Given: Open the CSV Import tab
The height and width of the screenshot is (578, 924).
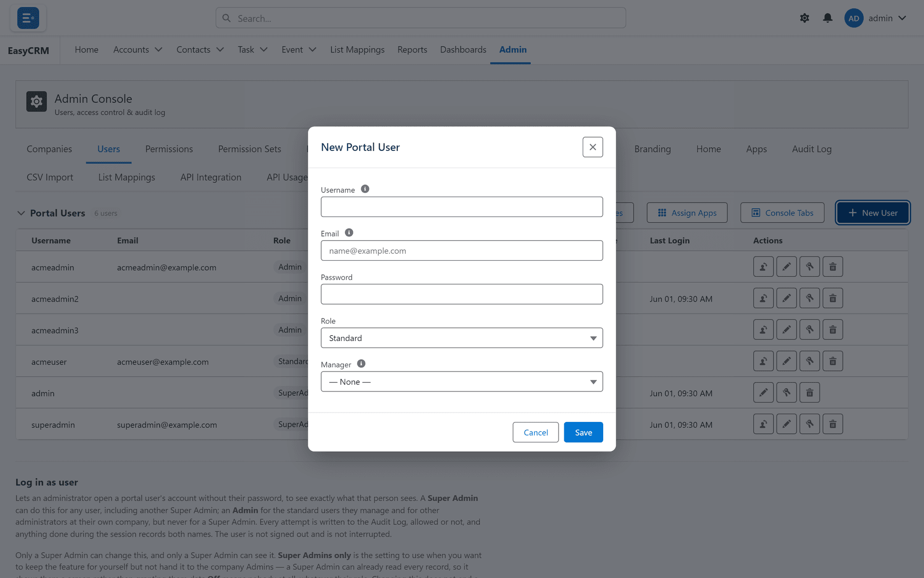Looking at the screenshot, I should (x=50, y=177).
